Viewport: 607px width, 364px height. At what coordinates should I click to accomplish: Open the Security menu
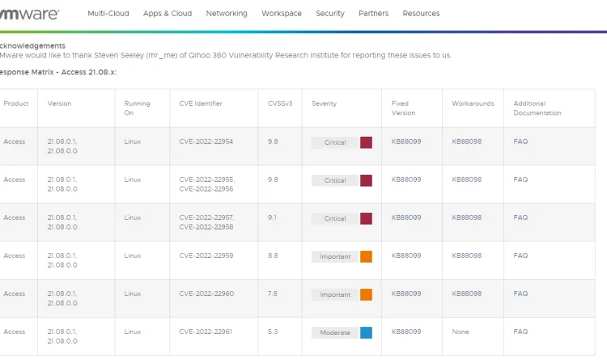pos(330,14)
